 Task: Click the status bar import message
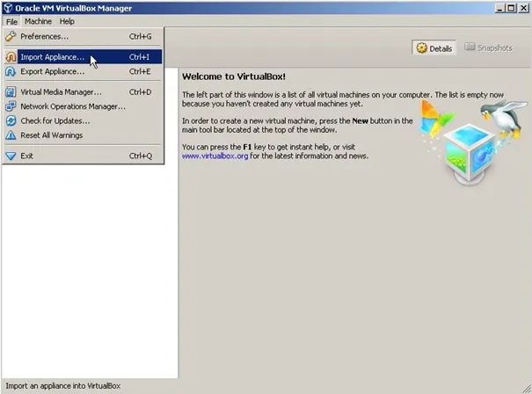[63, 386]
